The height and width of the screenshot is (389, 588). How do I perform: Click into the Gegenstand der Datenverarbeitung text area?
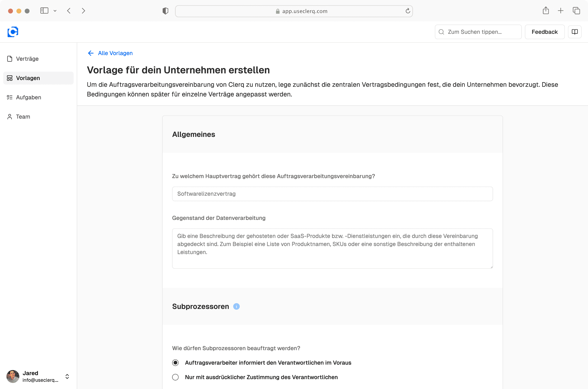pyautogui.click(x=332, y=248)
